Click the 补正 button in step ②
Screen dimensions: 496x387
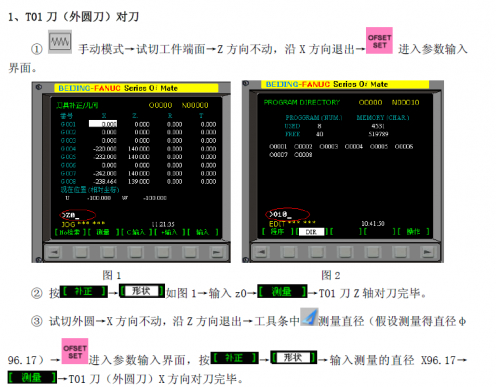(x=84, y=292)
